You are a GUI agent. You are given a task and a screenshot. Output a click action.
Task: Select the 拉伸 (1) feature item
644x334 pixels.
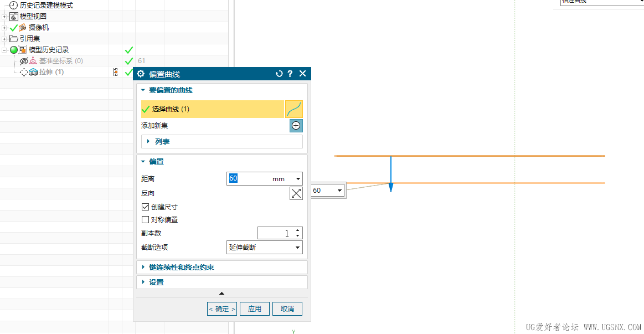(x=51, y=72)
